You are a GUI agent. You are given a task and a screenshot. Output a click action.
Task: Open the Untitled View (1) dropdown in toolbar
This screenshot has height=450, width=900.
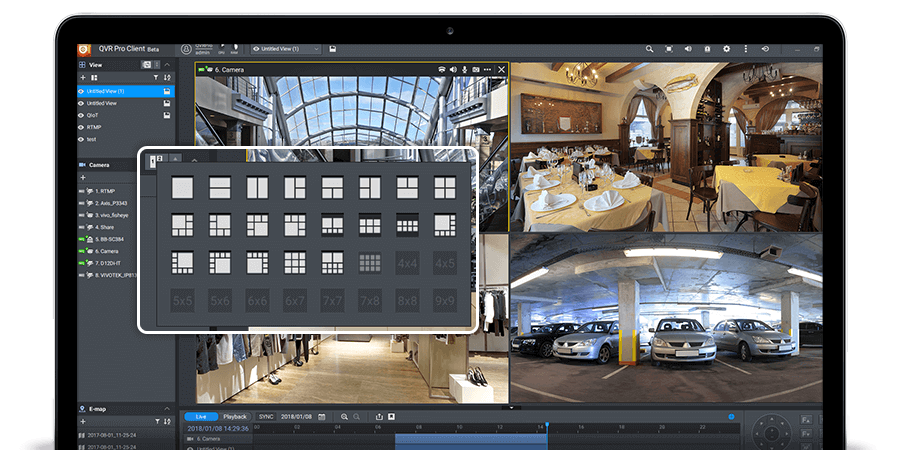[286, 49]
